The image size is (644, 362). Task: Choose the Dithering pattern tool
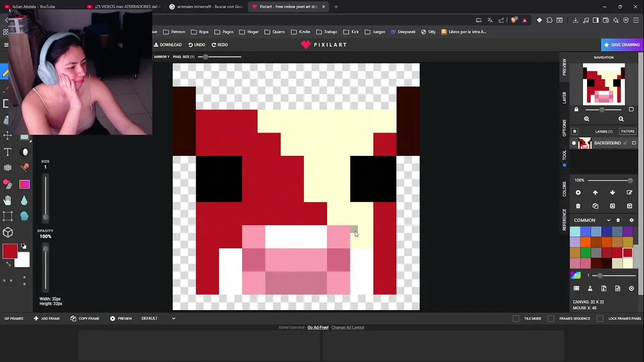pyautogui.click(x=8, y=167)
